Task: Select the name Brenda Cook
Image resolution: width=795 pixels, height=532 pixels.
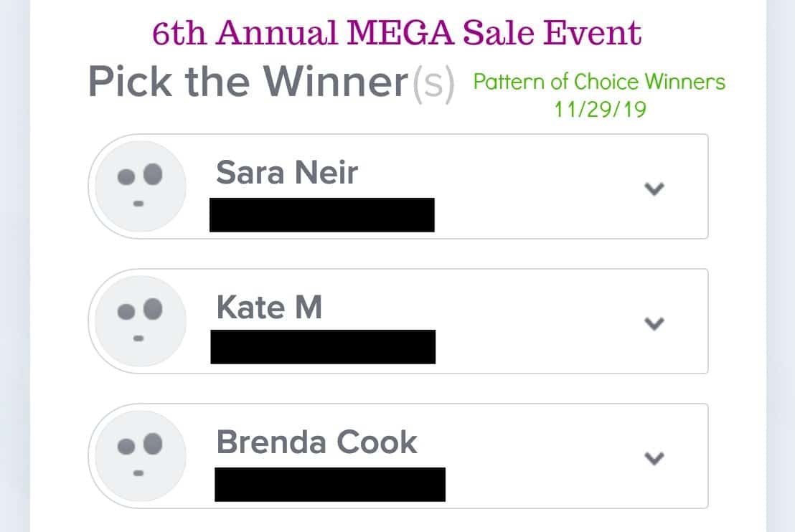Action: (316, 442)
